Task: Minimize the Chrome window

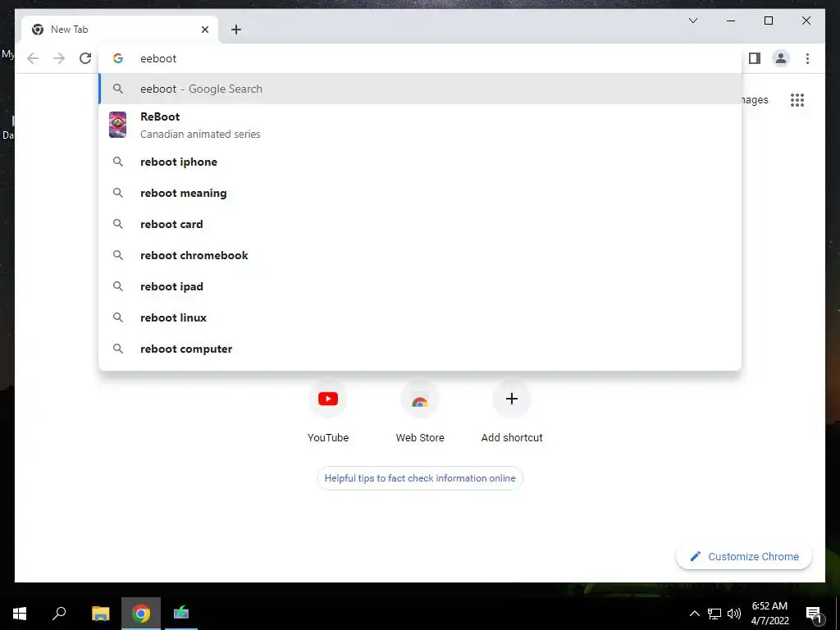Action: [731, 21]
